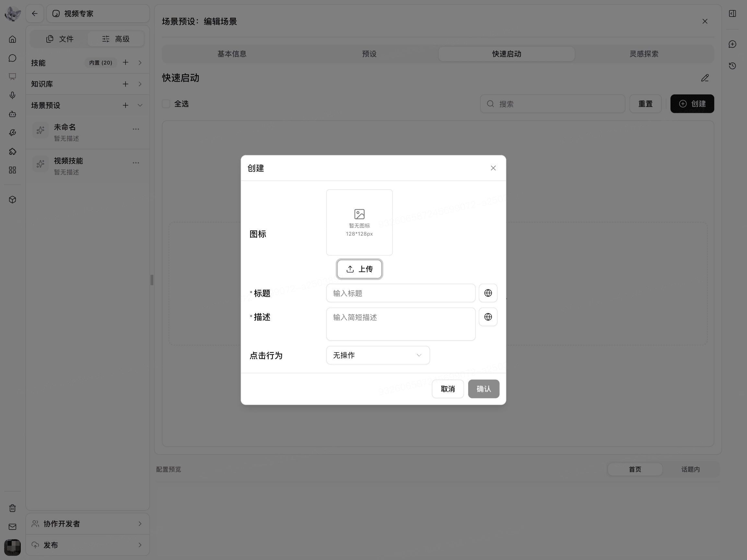Select the 文件 tab
Viewport: 747px width, 560px height.
click(59, 39)
